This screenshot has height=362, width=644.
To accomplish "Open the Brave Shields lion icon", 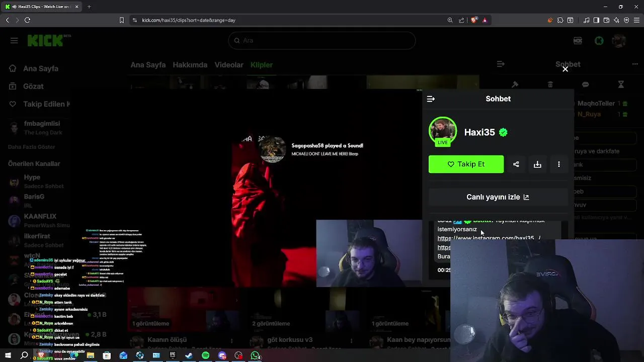I will point(474,20).
